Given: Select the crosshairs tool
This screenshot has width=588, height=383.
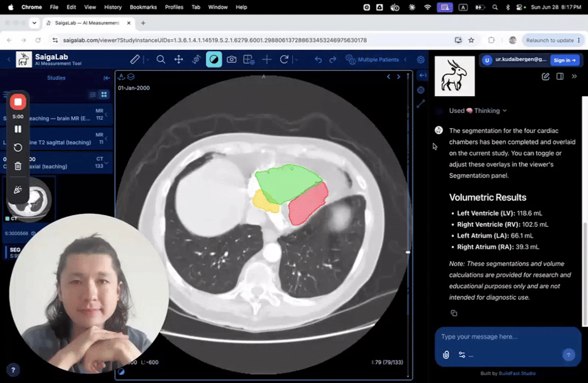Looking at the screenshot, I should pyautogui.click(x=267, y=59).
